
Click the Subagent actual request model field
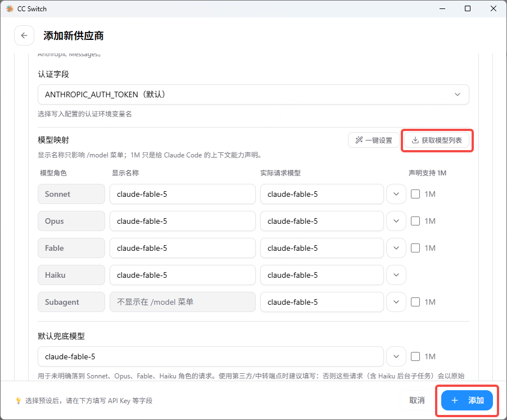coord(322,302)
